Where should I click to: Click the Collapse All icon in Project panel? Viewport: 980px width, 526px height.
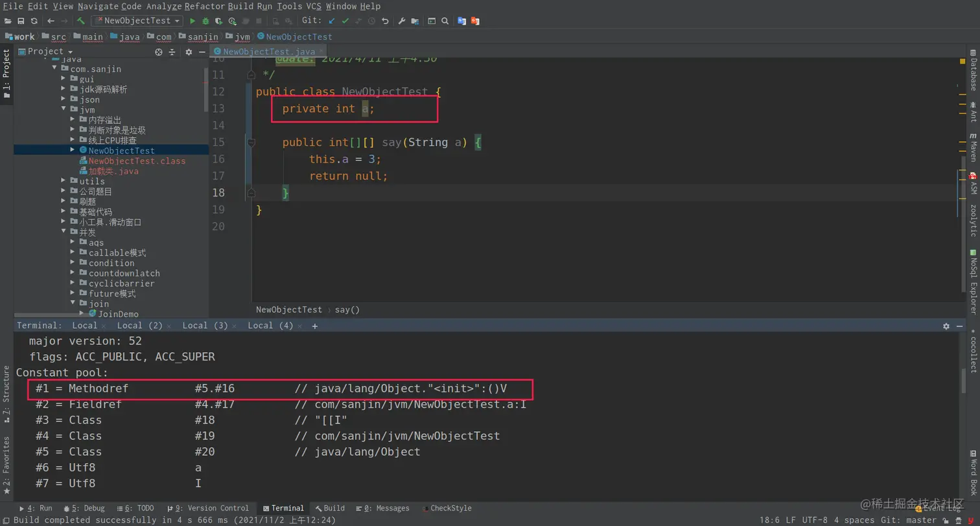(x=172, y=52)
